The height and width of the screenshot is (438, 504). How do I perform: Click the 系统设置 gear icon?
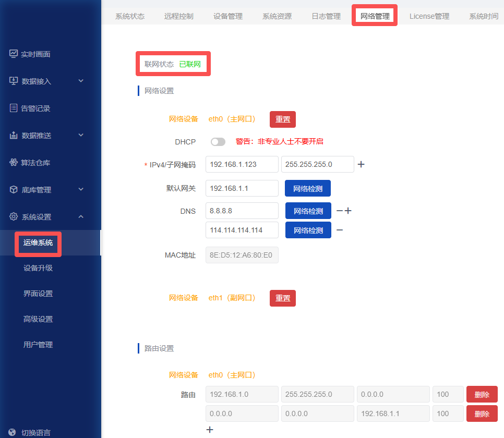[14, 216]
